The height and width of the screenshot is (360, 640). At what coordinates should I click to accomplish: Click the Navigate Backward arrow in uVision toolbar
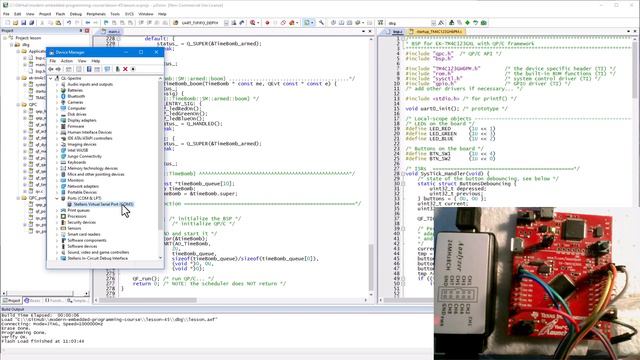[x=88, y=23]
